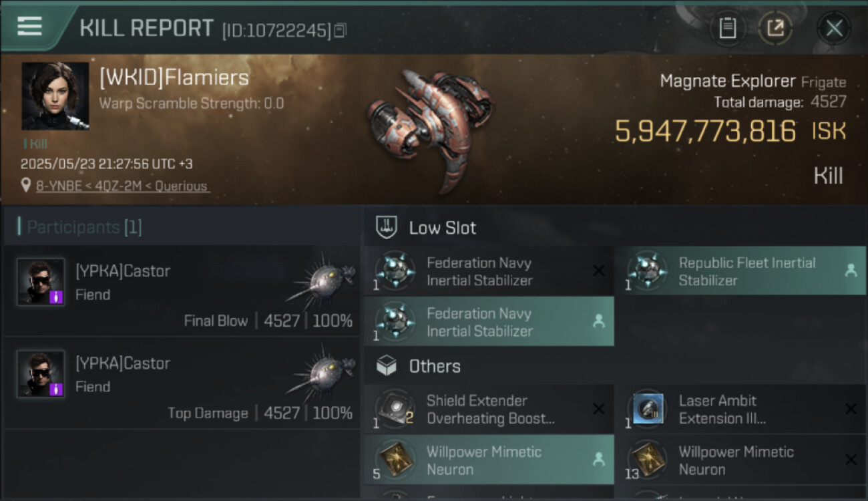
Task: Select the Others section header
Action: (434, 366)
